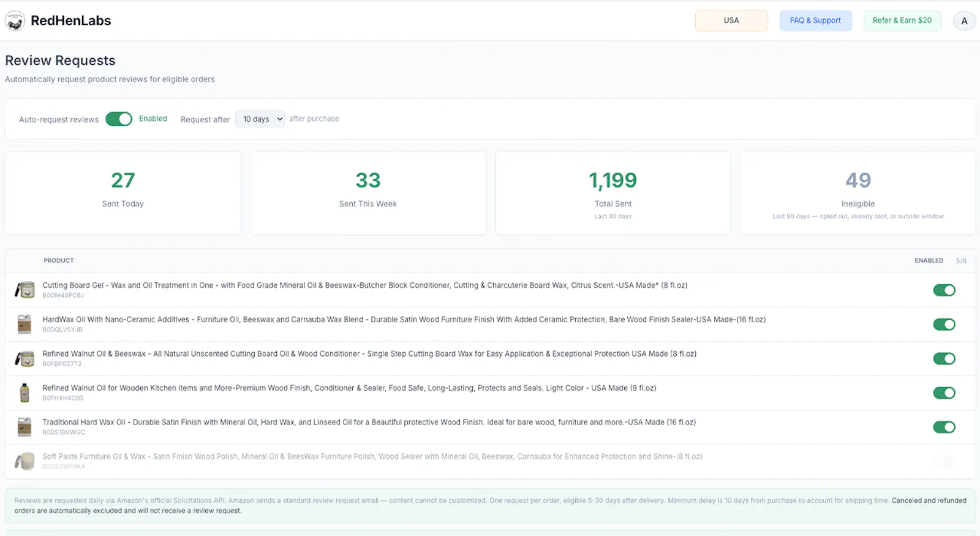
Task: Open the account avatar labeled A
Action: click(964, 21)
